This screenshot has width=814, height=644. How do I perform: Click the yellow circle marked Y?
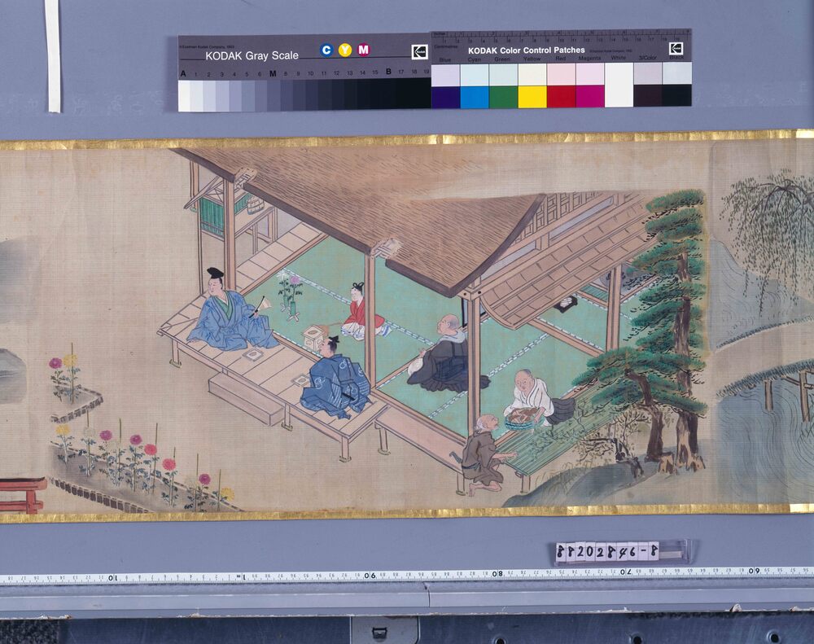(x=344, y=50)
